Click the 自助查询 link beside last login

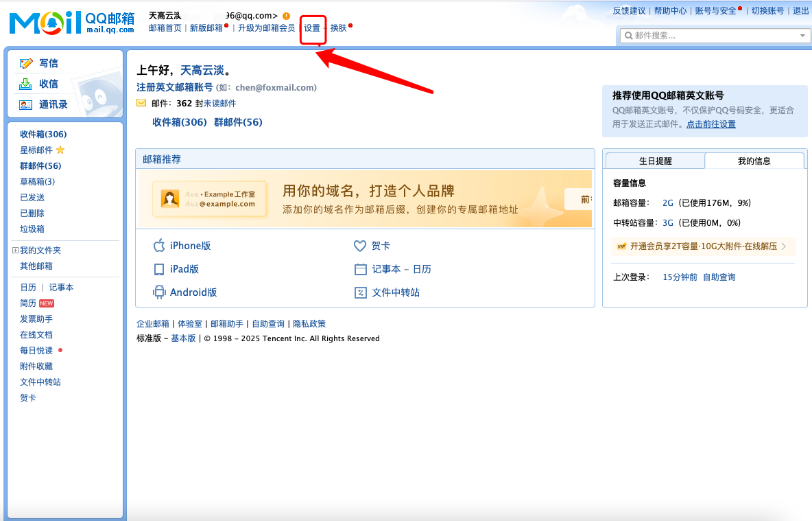click(719, 277)
